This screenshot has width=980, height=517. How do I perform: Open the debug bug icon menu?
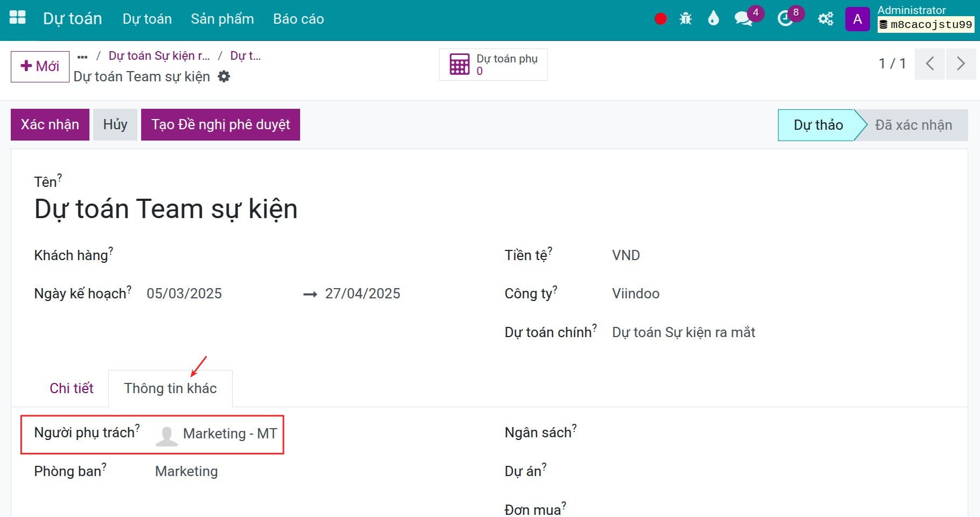(686, 19)
